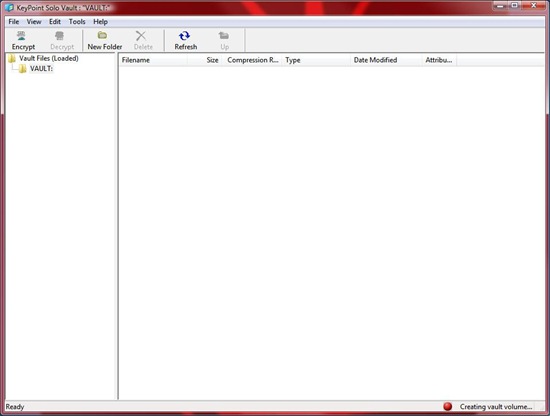Sort by the Compression R... column header
The width and height of the screenshot is (550, 416).
pos(252,60)
